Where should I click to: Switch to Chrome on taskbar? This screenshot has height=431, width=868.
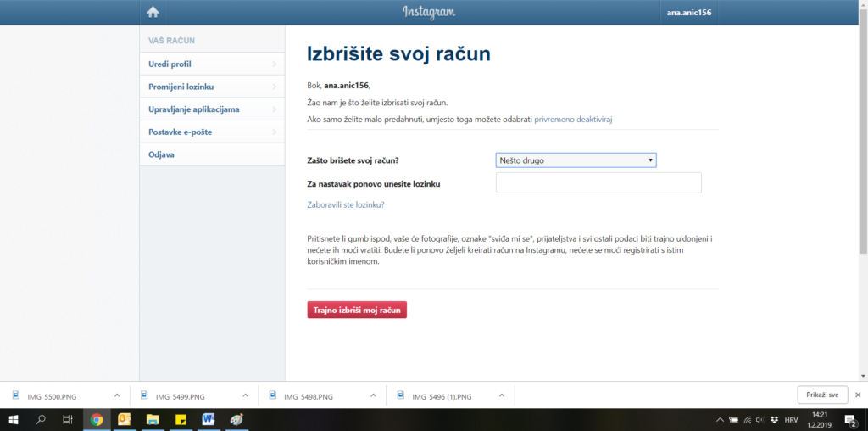(x=97, y=419)
